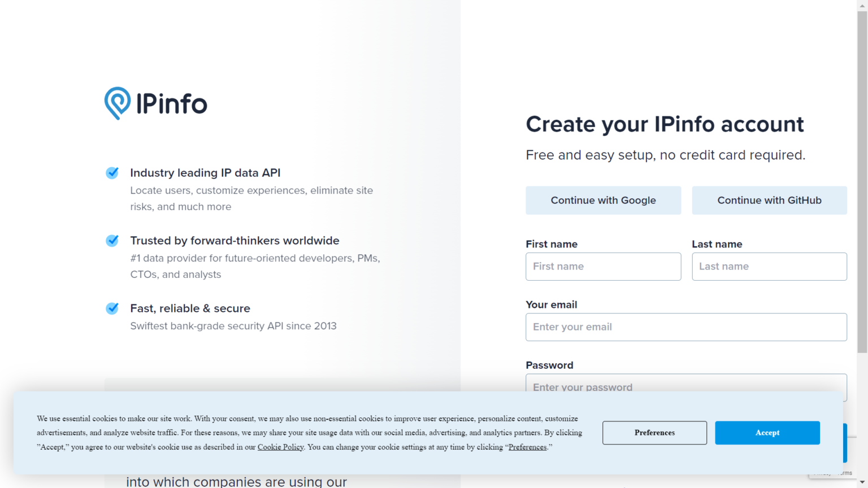The image size is (868, 488).
Task: Click the scrollbar down arrow
Action: tap(862, 483)
